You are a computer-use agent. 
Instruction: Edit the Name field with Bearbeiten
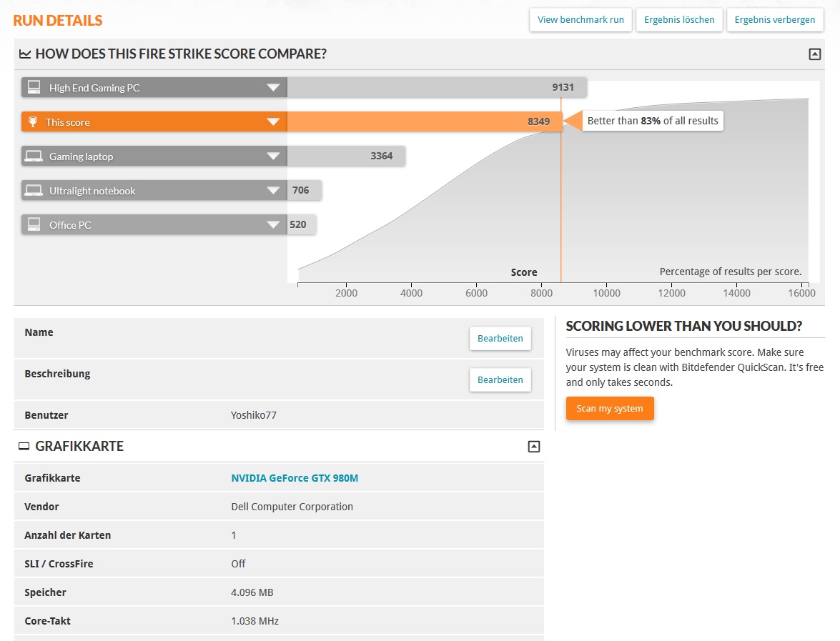point(500,339)
